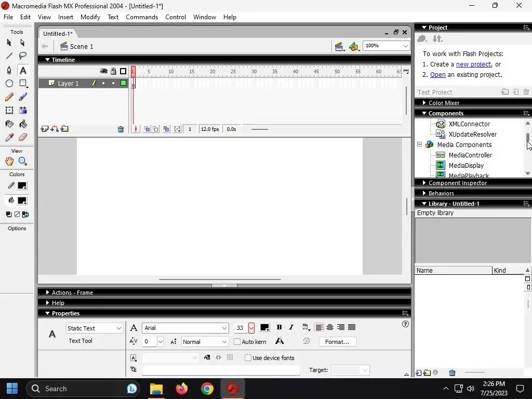Screen dimensions: 532x399
Task: Select the Rectangle tool
Action: 23,84
